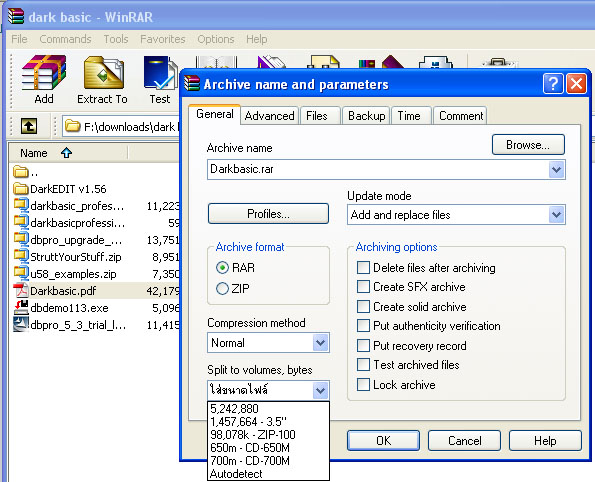Image resolution: width=595 pixels, height=482 pixels.
Task: Choose 700m - CD-700M volume size
Action: click(268, 461)
